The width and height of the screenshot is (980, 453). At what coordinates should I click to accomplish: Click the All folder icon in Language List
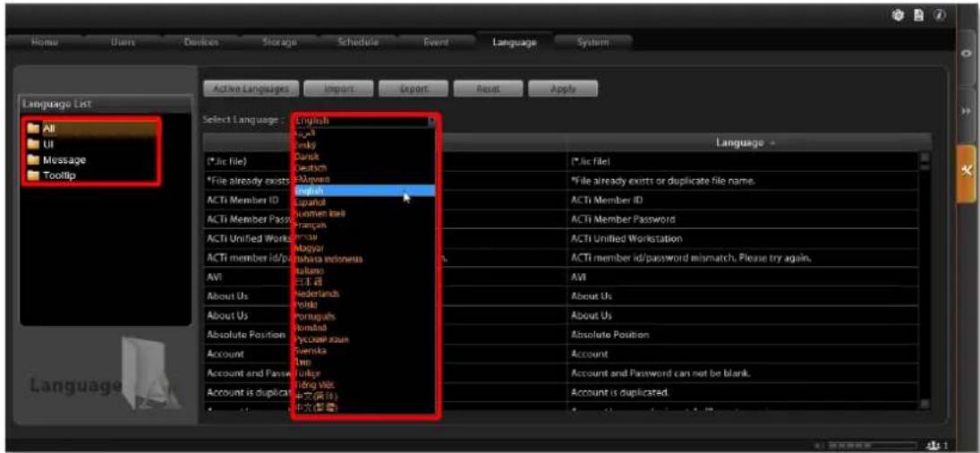(x=32, y=129)
